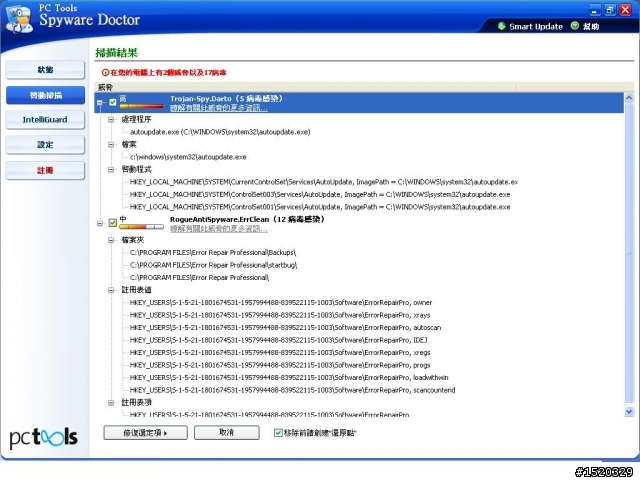Click the scrollbar down arrow
Screen dimensions: 640x480
click(629, 411)
